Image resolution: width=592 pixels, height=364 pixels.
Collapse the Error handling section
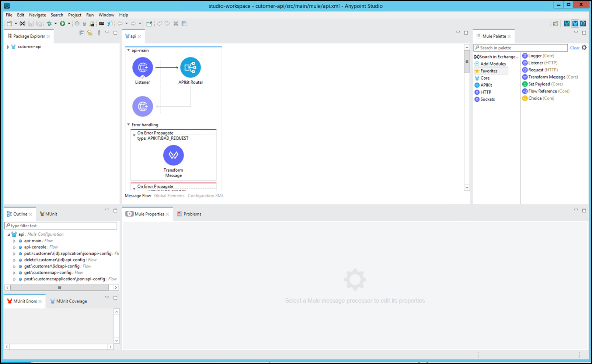pos(128,125)
